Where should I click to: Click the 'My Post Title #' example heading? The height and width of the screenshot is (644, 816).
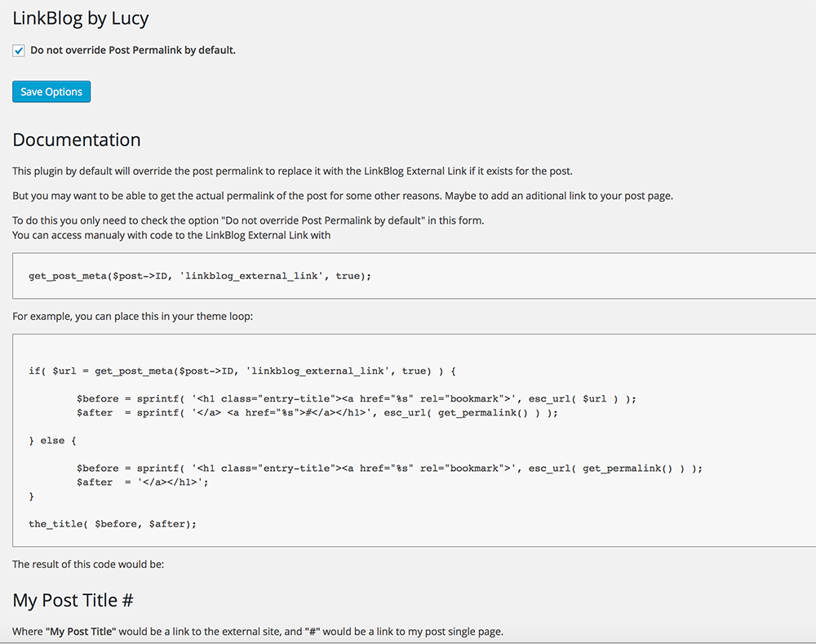[x=73, y=600]
